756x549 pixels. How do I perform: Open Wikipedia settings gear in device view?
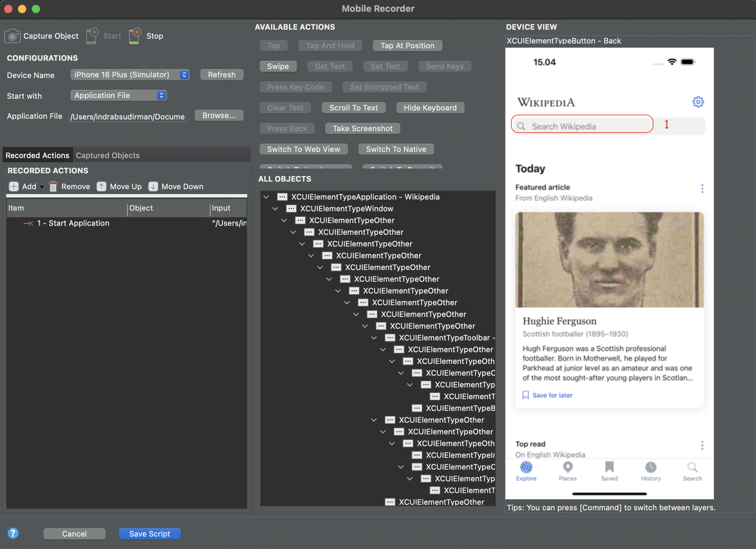698,102
